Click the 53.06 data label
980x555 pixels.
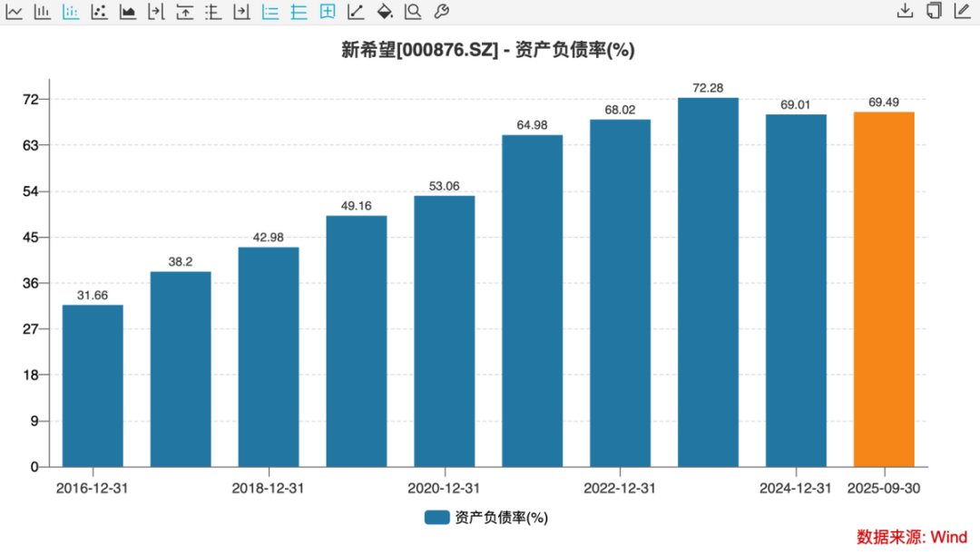click(445, 186)
